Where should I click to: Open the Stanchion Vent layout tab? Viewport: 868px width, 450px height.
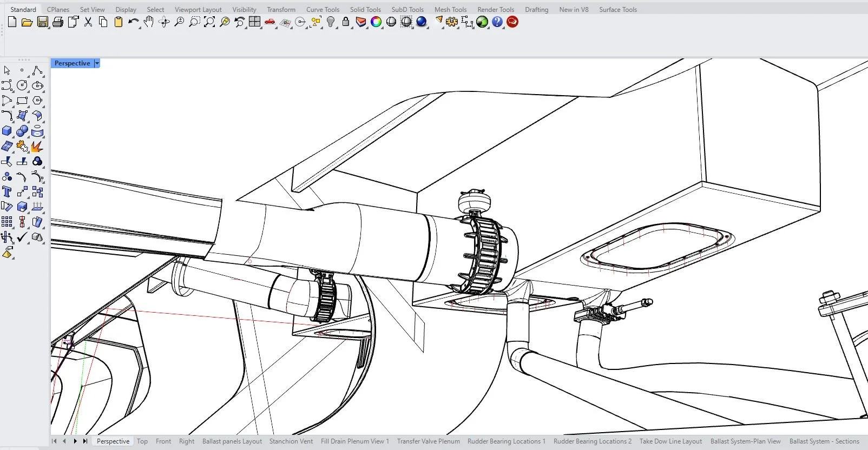point(291,441)
